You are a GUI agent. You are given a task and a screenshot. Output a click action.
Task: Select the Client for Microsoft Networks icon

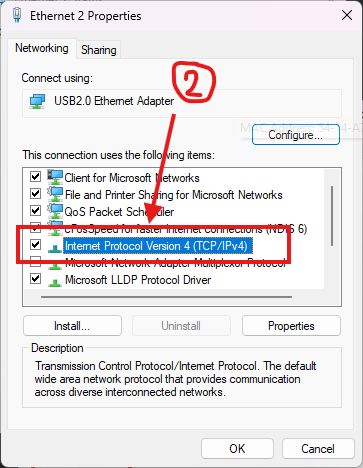click(55, 177)
